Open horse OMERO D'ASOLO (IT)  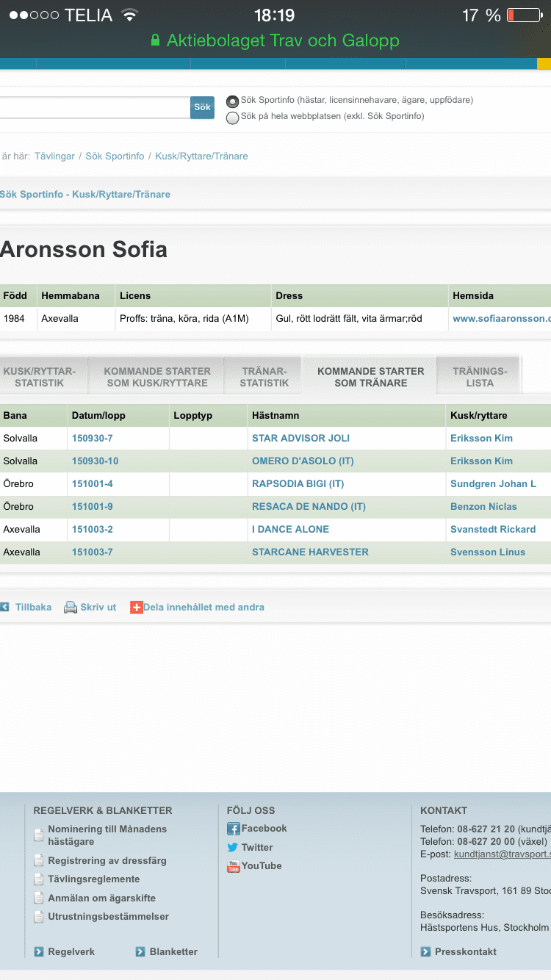(x=303, y=461)
